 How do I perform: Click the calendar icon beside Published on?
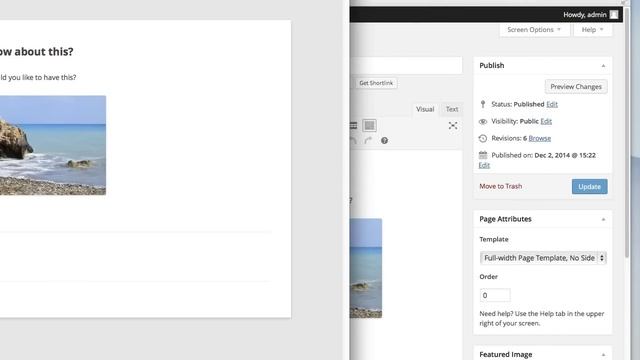483,155
